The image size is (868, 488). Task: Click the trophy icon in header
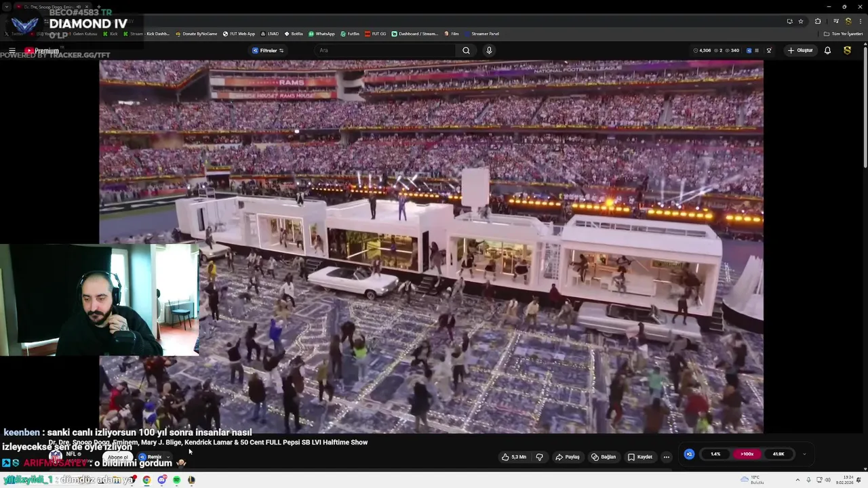(x=769, y=51)
